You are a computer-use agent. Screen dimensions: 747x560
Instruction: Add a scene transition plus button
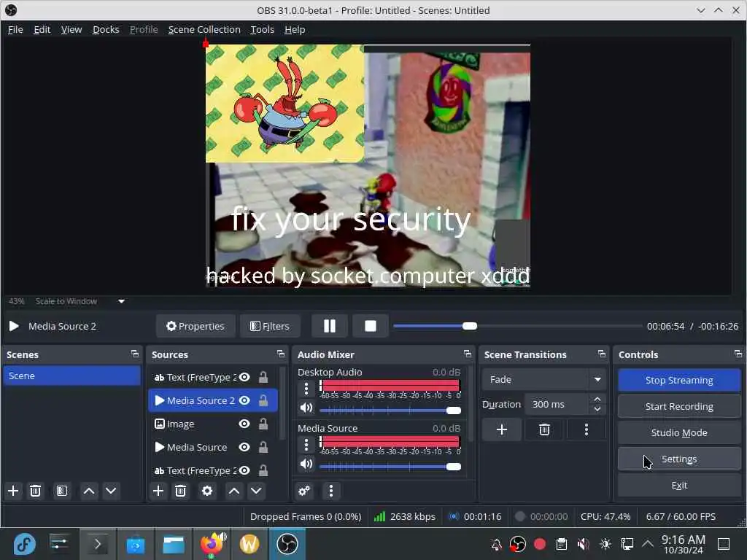pos(501,429)
